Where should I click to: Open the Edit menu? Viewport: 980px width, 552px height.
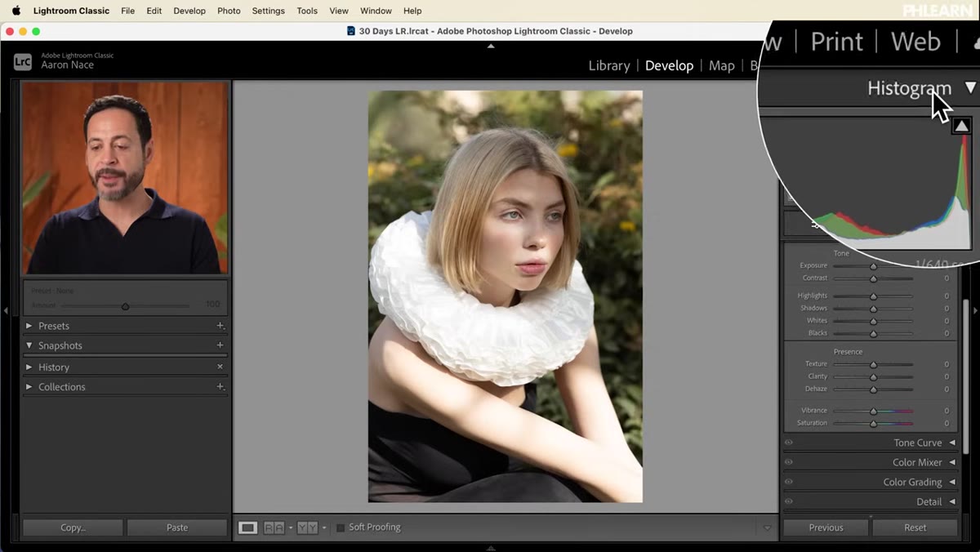click(x=154, y=11)
